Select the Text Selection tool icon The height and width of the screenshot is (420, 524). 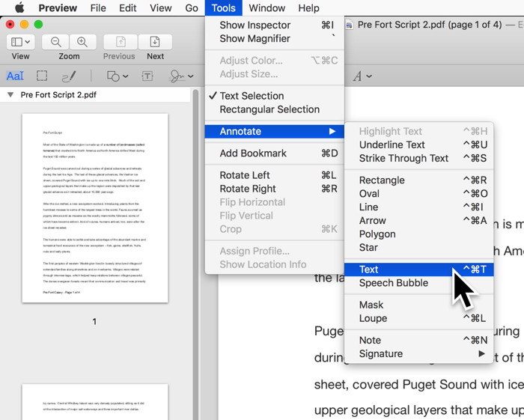[x=15, y=76]
